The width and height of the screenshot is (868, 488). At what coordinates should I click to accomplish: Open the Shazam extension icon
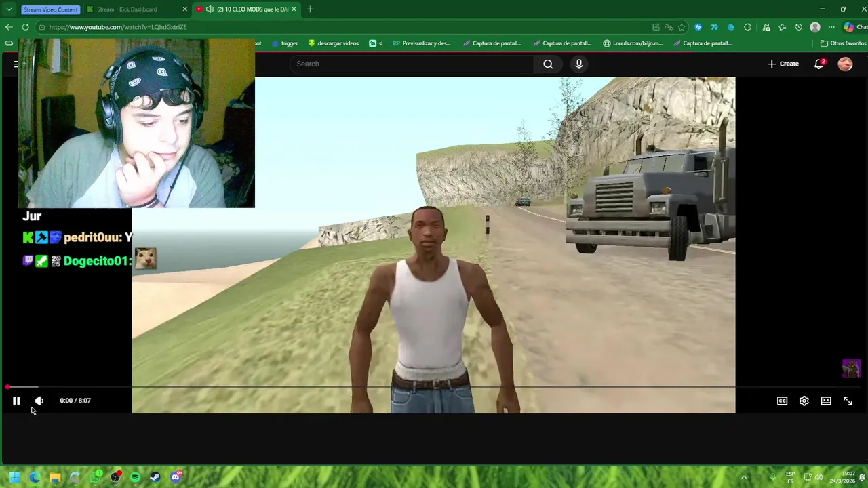pos(698,27)
